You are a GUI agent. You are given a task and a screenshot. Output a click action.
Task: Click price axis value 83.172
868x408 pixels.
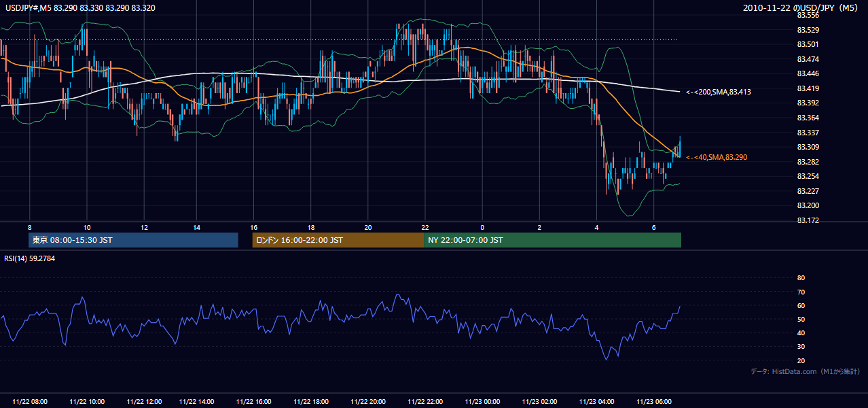(x=808, y=220)
